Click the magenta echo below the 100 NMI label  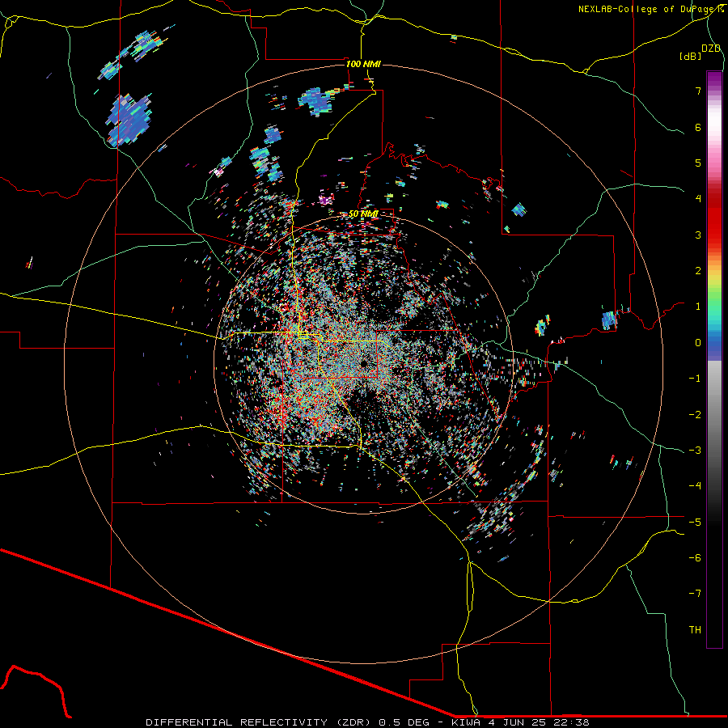[326, 200]
